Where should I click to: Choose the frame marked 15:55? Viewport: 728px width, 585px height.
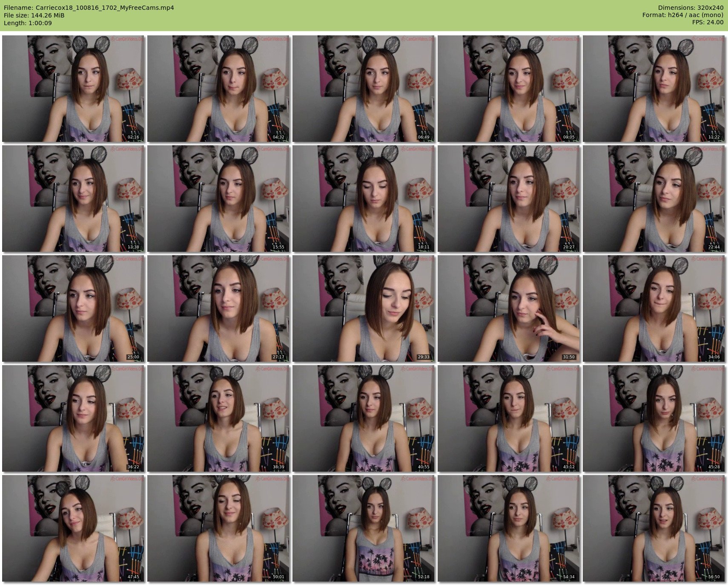218,199
